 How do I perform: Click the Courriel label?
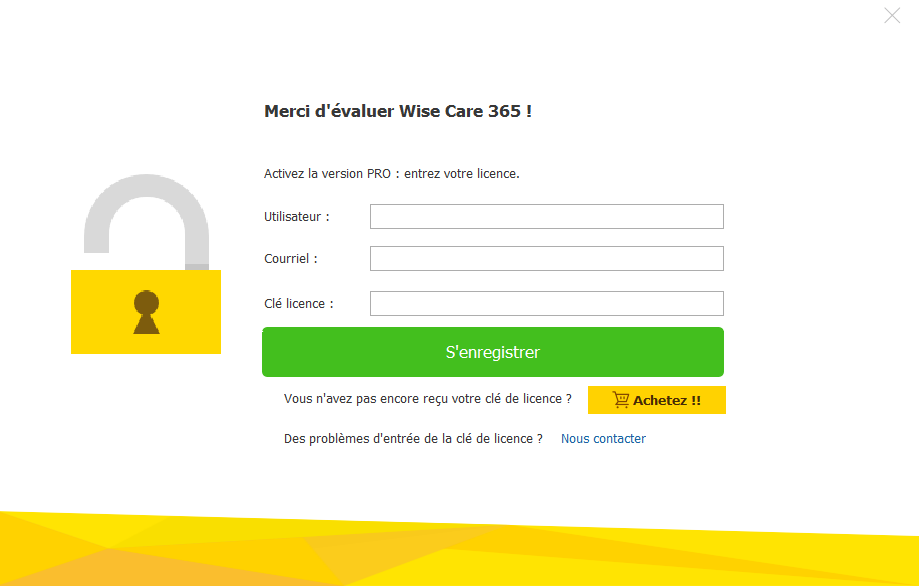tap(291, 258)
